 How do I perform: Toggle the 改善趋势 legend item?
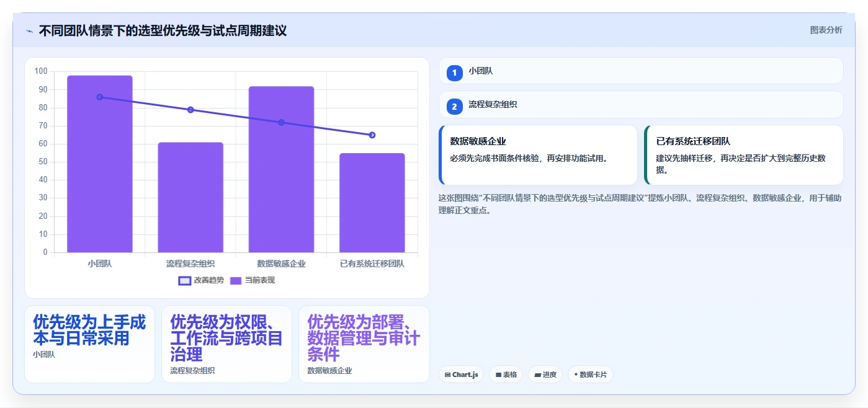pyautogui.click(x=200, y=280)
